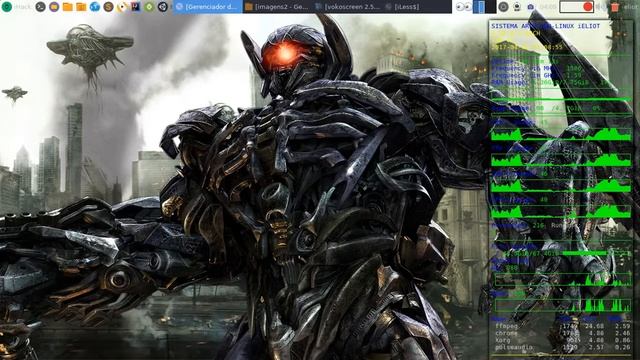The image size is (640, 360).
Task: Open the red trash icon in the panel
Action: click(x=615, y=7)
